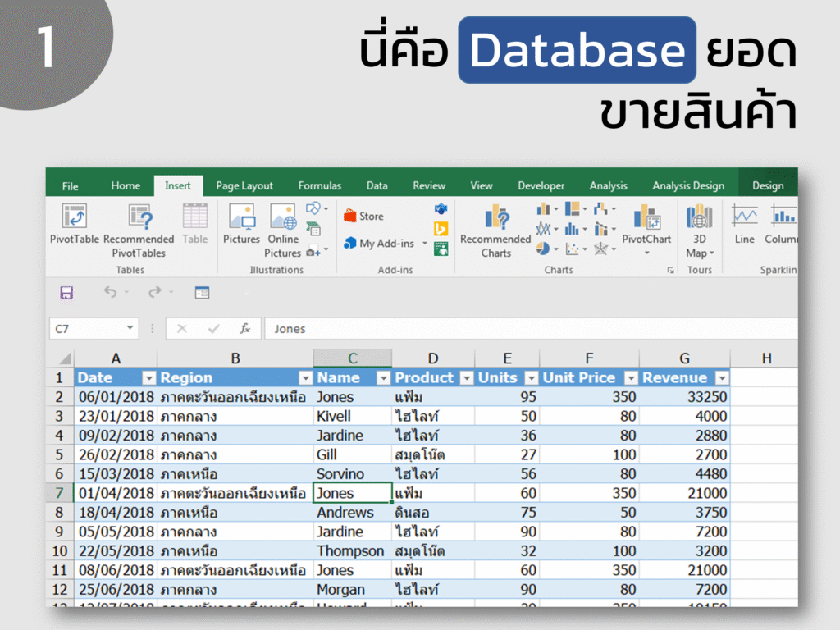
Task: Click Online Pictures button
Action: click(x=283, y=231)
